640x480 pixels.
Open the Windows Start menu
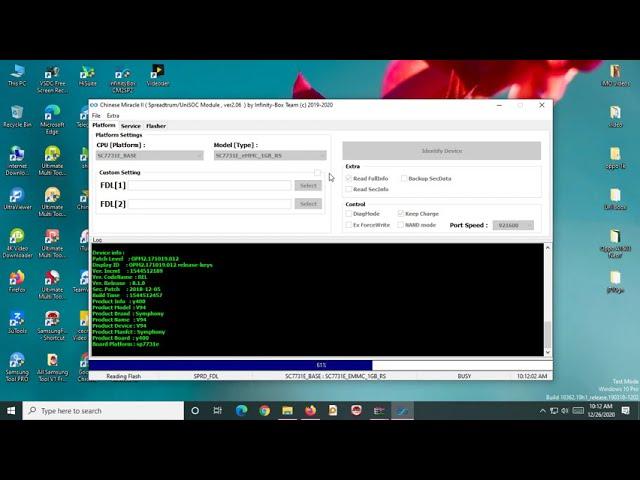click(x=11, y=411)
